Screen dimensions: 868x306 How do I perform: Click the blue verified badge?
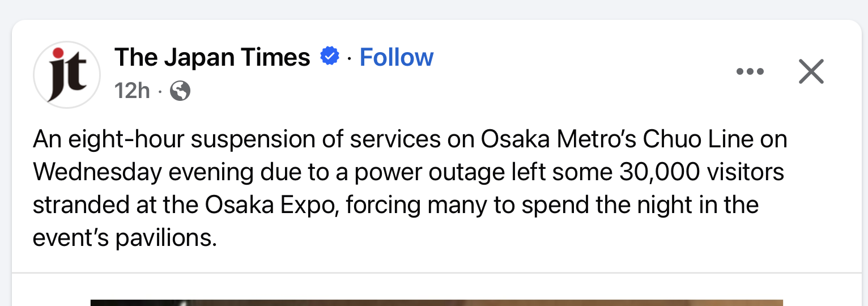[330, 57]
